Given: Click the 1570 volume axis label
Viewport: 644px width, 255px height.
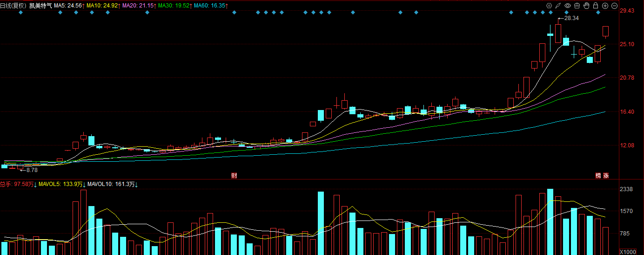Looking at the screenshot, I should [x=627, y=211].
